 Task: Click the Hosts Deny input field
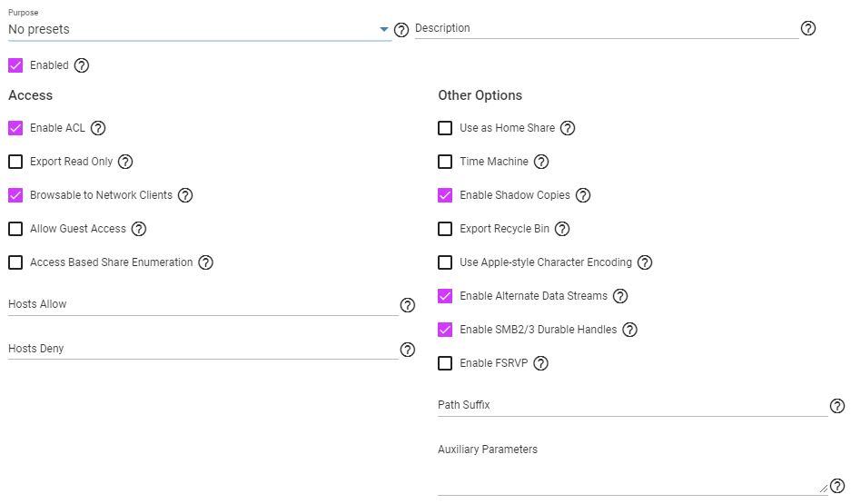click(203, 349)
